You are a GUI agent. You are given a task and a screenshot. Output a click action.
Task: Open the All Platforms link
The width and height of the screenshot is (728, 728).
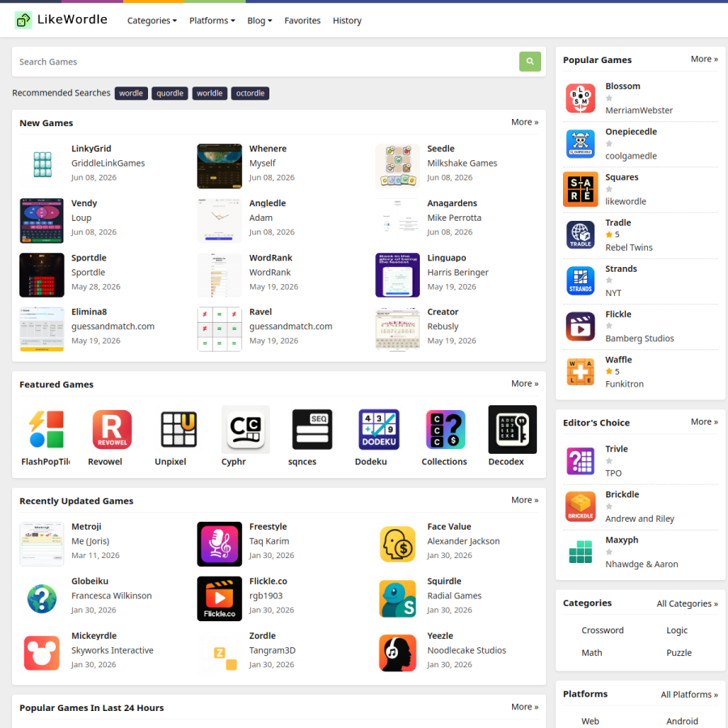689,695
